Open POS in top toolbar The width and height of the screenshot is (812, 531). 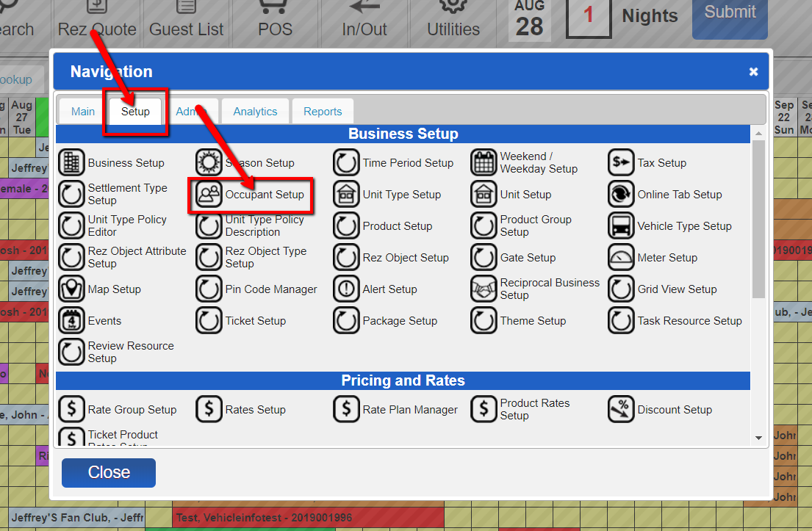[x=276, y=21]
